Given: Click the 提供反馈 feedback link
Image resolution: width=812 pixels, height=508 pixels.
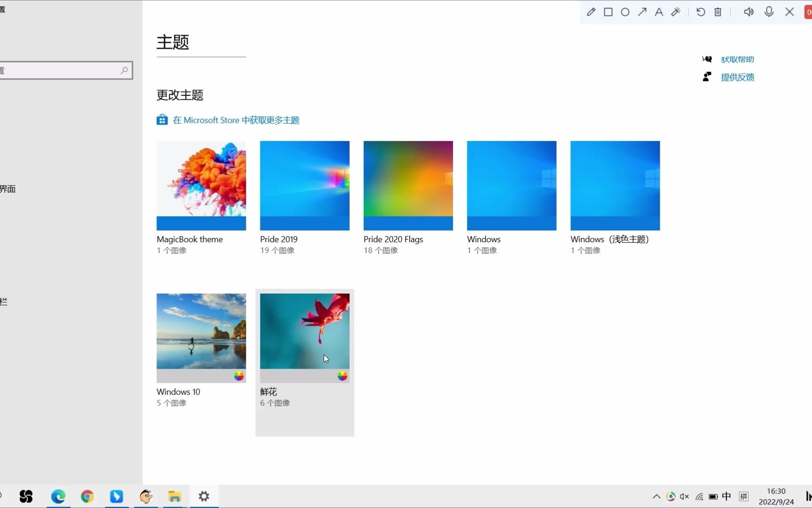Looking at the screenshot, I should [x=738, y=77].
